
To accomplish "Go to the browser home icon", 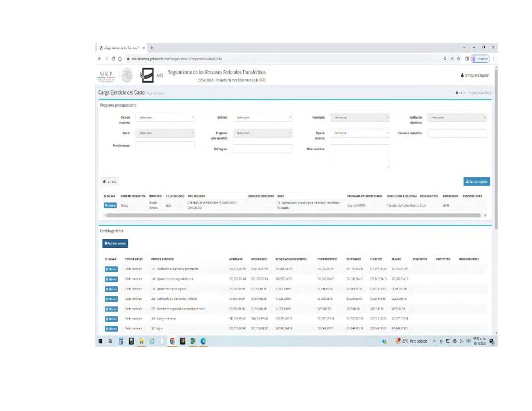I will (120, 59).
